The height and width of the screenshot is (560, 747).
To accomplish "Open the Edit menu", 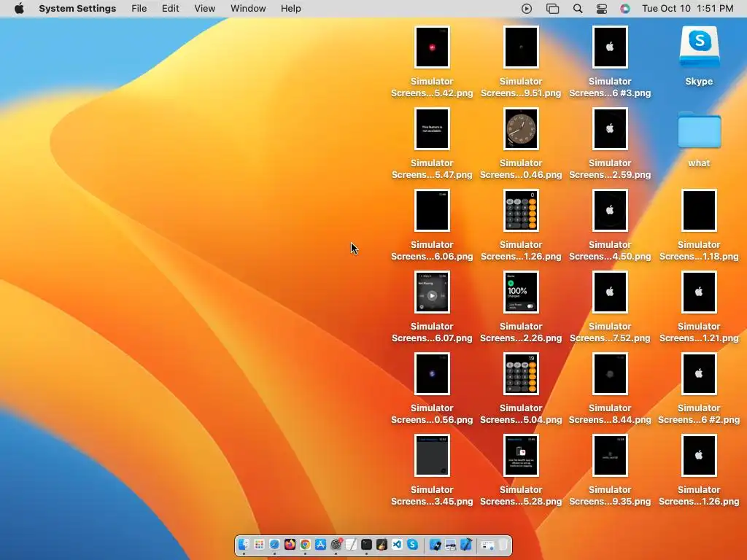I will click(170, 9).
